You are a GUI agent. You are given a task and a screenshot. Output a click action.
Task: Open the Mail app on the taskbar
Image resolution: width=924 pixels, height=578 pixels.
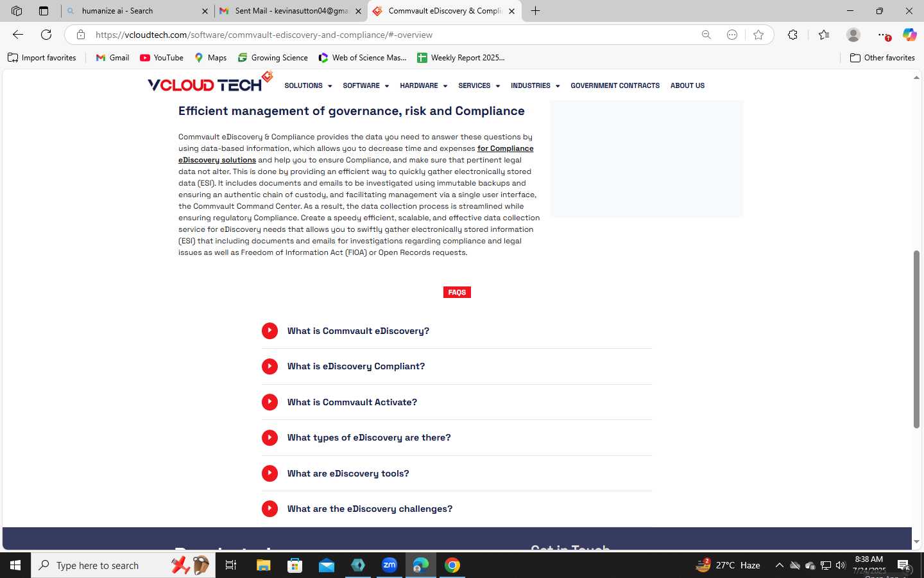pos(327,565)
